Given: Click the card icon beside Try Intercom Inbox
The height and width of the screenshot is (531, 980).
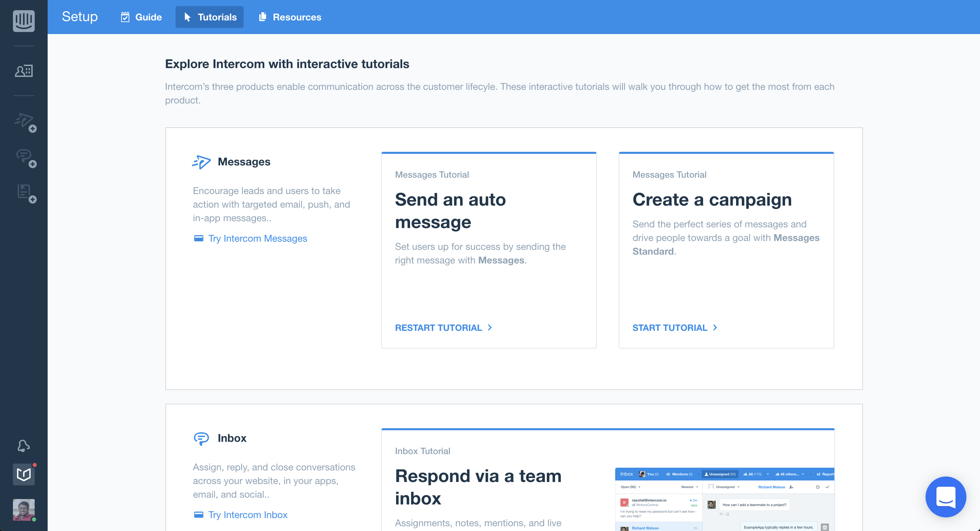Looking at the screenshot, I should point(199,515).
